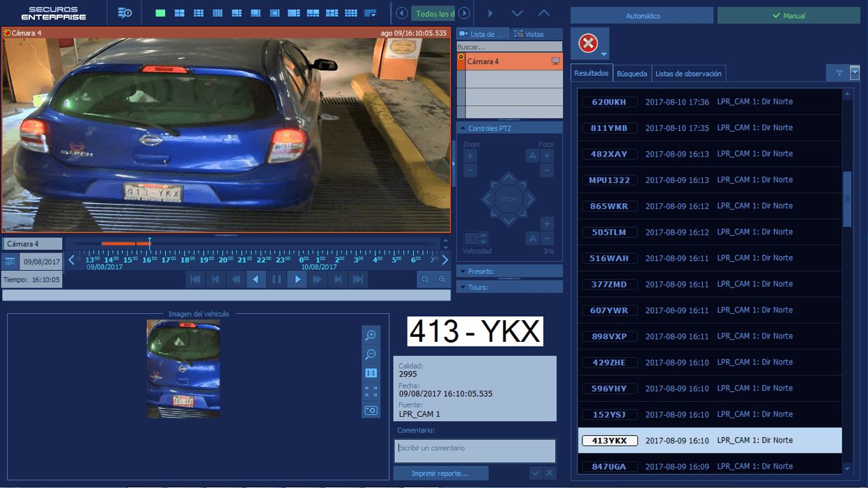Rewind playback fast

pyautogui.click(x=236, y=279)
